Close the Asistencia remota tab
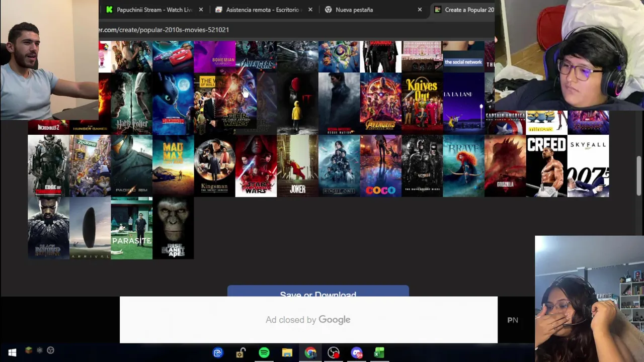This screenshot has width=644, height=362. point(310,10)
